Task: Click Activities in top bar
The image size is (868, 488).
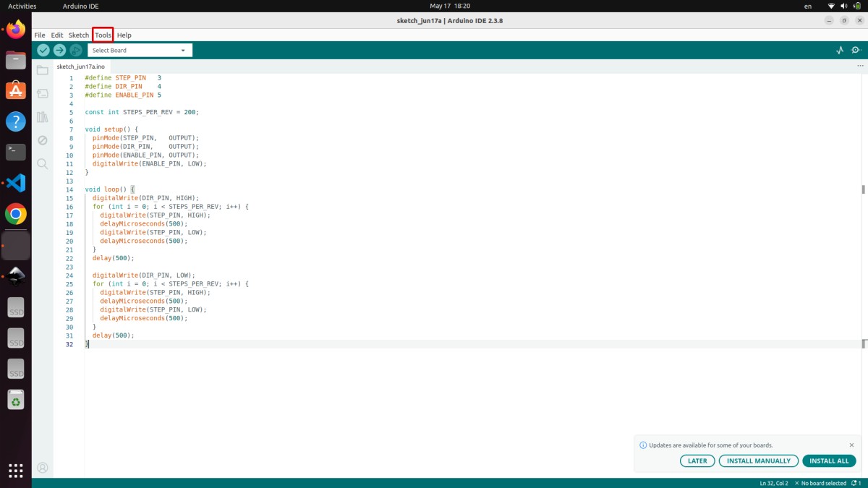Action: click(x=22, y=6)
